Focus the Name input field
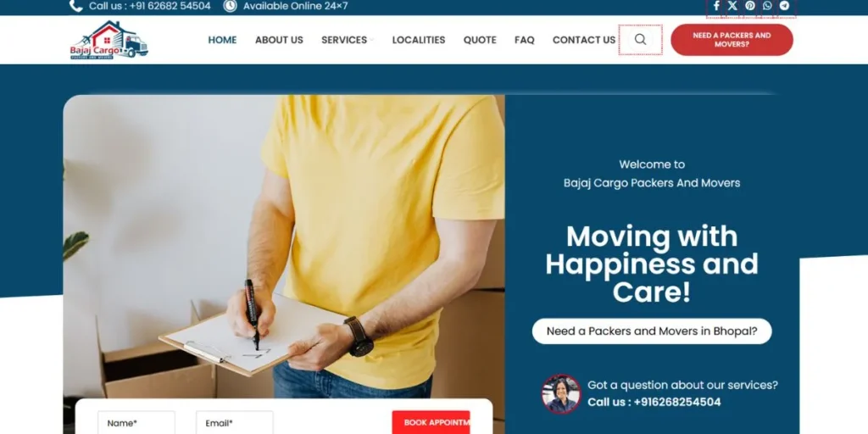The image size is (868, 434). click(136, 422)
